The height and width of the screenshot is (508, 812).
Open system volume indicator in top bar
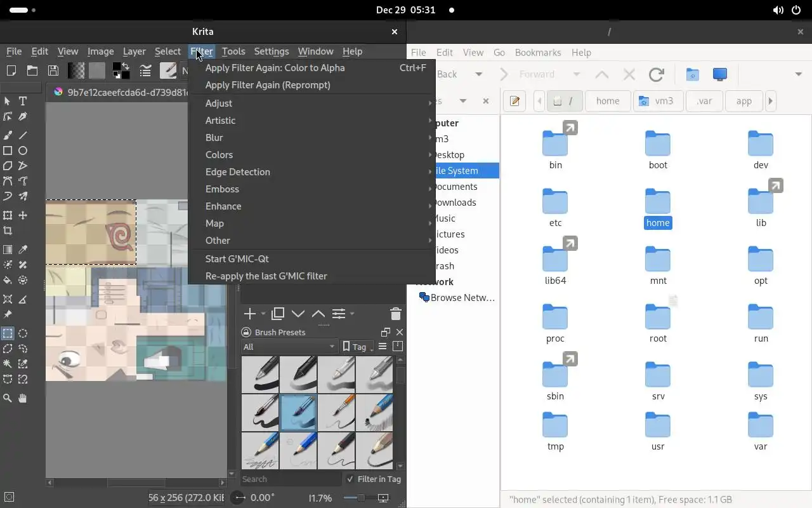tap(778, 10)
